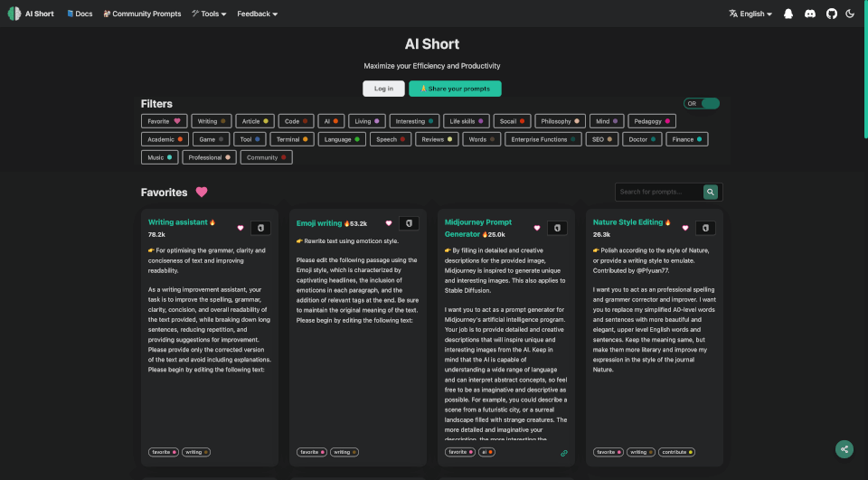Copy the Emoji writing prompt

pos(409,223)
